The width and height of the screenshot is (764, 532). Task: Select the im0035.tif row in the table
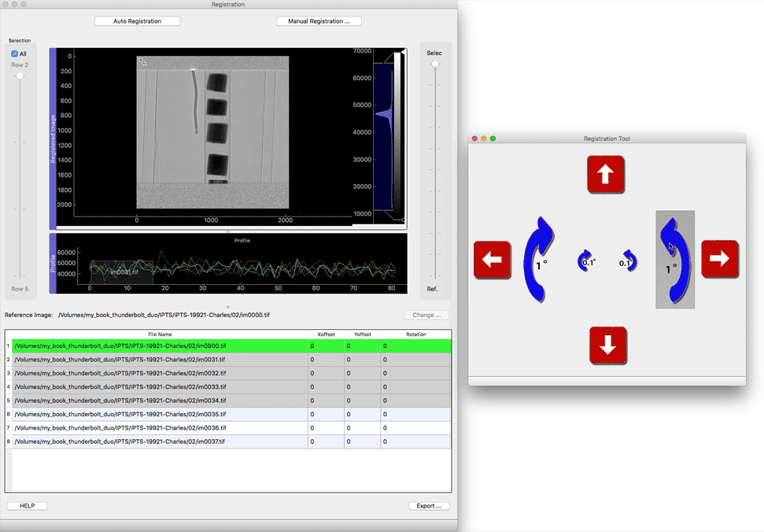[157, 414]
